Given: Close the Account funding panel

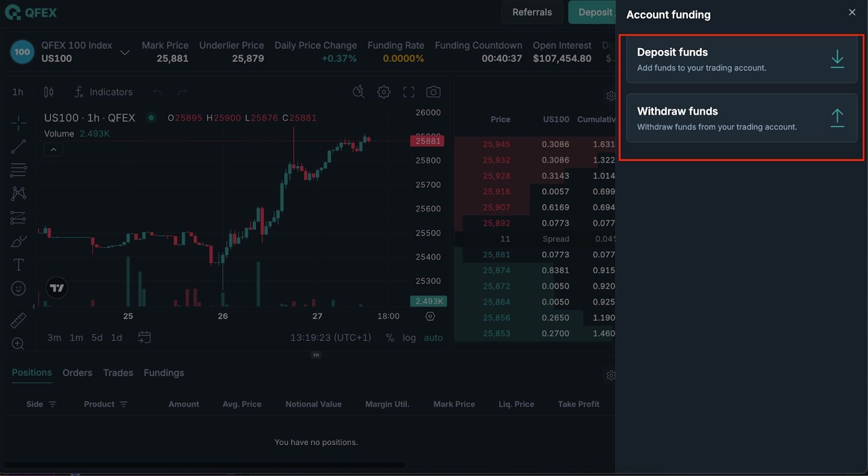Looking at the screenshot, I should point(852,12).
